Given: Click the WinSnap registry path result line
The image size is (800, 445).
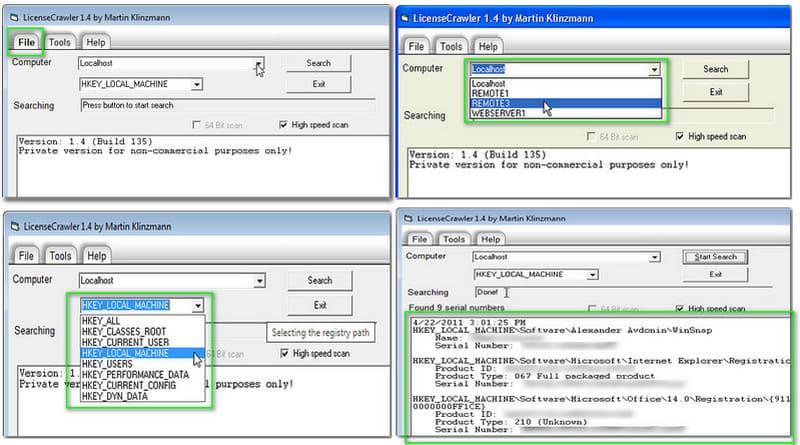Looking at the screenshot, I should click(562, 330).
